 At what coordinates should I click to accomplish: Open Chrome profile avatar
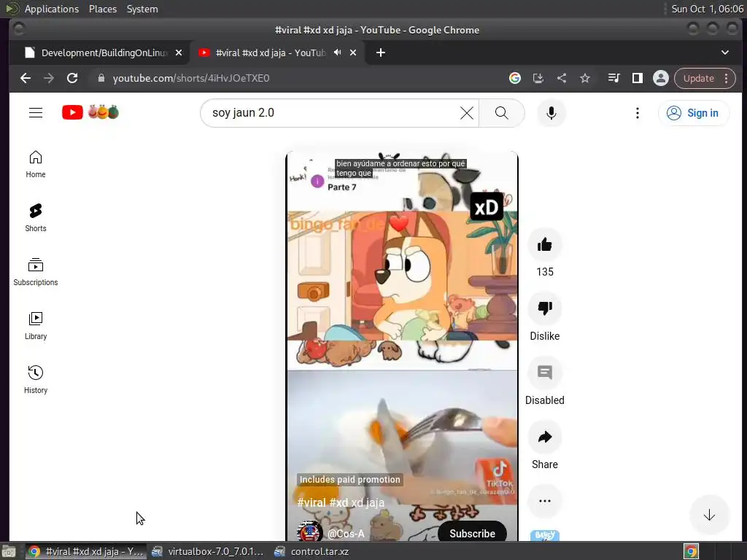[661, 78]
